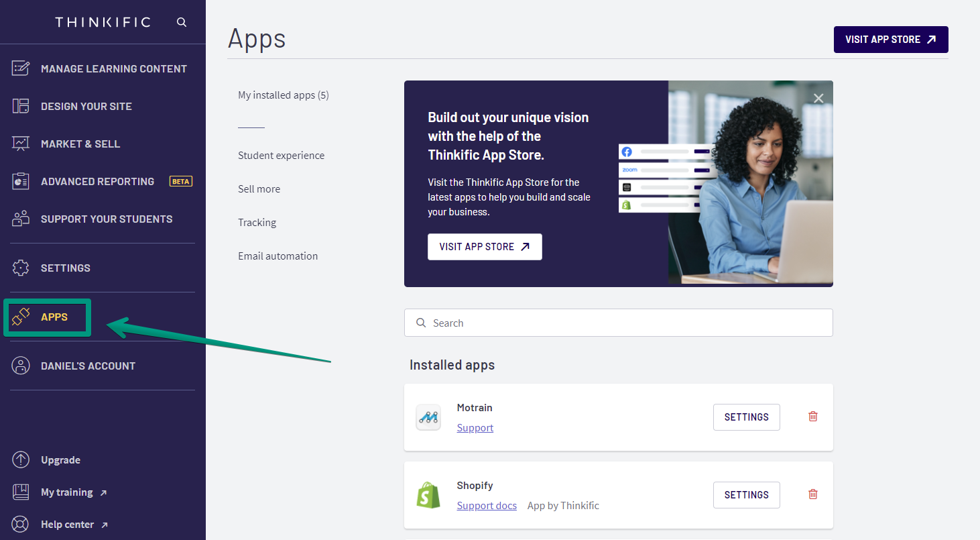Click the Shopify bag logo

[x=428, y=495]
